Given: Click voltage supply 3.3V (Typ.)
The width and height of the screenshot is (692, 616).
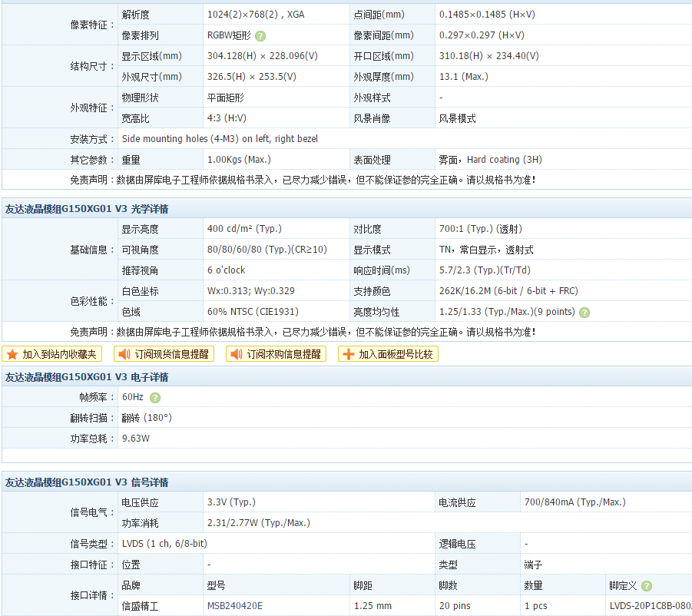Looking at the screenshot, I should pyautogui.click(x=231, y=502).
